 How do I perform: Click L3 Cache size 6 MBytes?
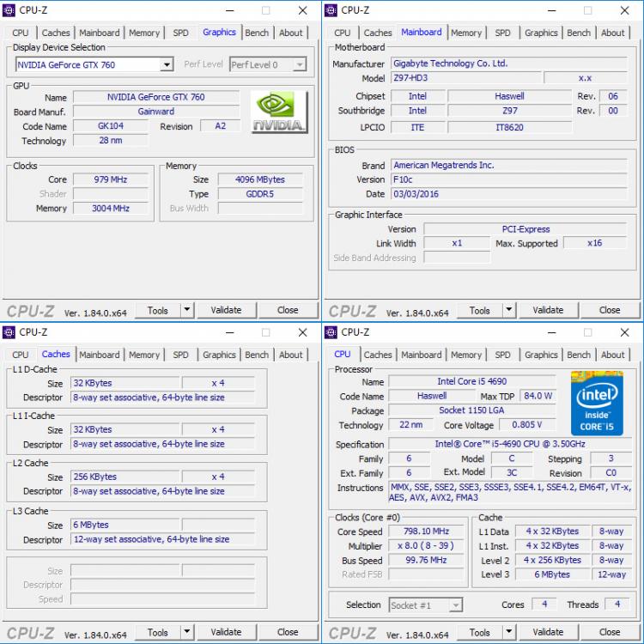[125, 525]
